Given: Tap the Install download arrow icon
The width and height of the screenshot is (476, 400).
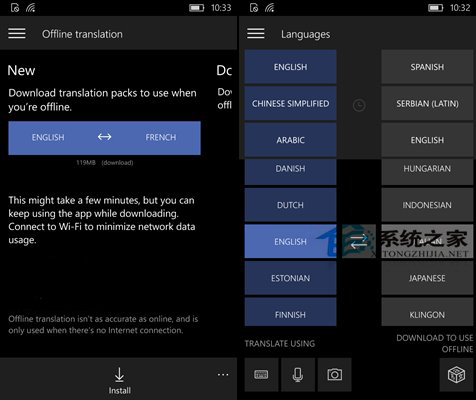Looking at the screenshot, I should [x=119, y=375].
